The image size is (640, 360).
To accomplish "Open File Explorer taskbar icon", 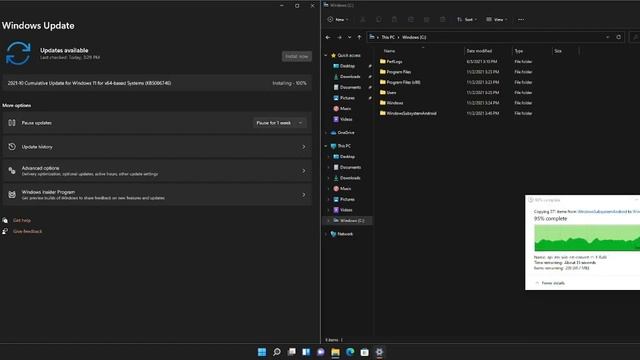I will (x=336, y=352).
